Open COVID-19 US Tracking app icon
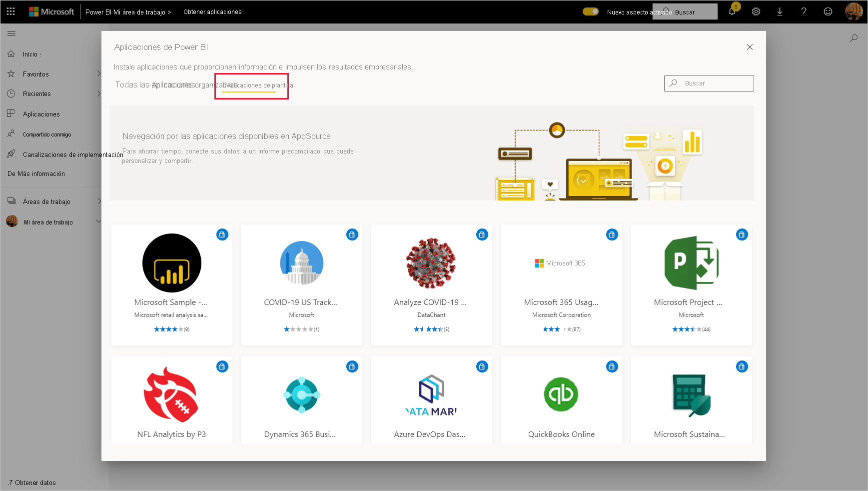The height and width of the screenshot is (491, 868). [x=302, y=263]
